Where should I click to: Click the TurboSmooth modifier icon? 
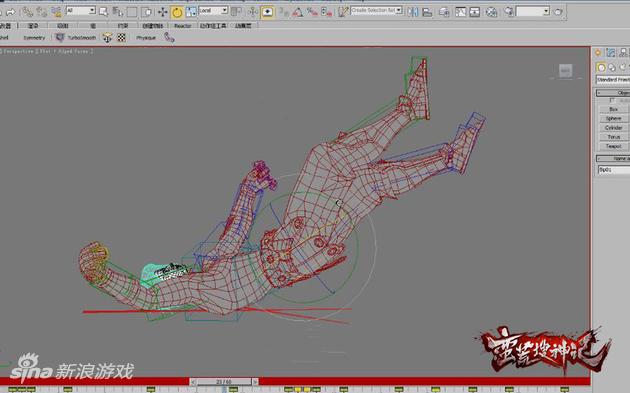(60, 38)
